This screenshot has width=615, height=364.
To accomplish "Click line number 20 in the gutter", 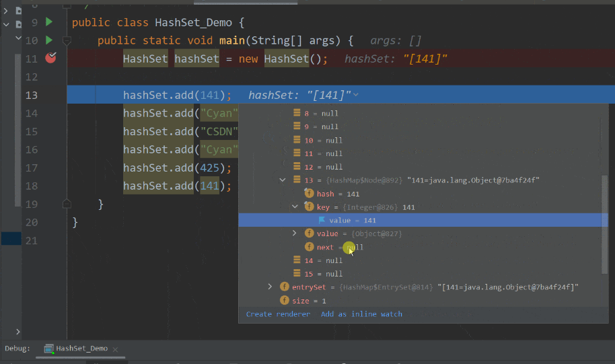I will (32, 223).
